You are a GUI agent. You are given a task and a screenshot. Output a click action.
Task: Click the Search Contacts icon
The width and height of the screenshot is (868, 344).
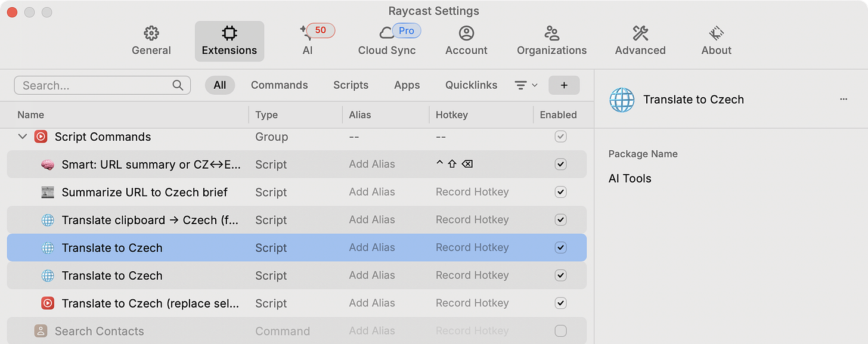pos(41,331)
